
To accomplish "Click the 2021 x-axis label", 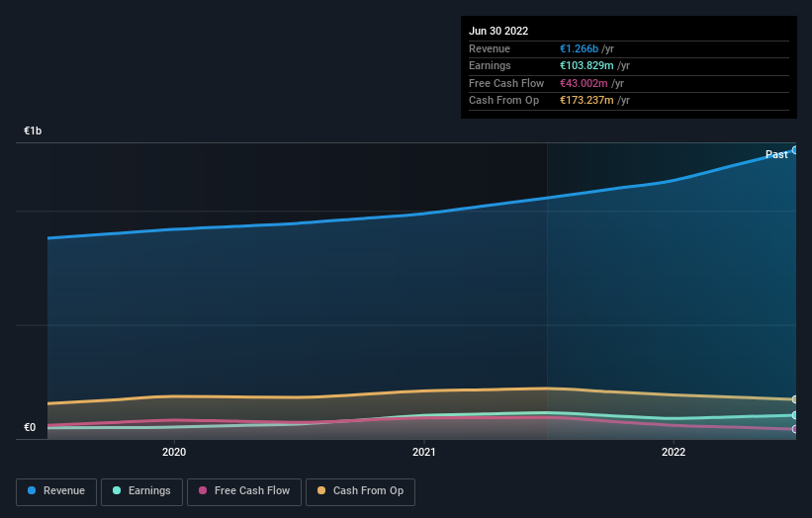I will pyautogui.click(x=423, y=452).
